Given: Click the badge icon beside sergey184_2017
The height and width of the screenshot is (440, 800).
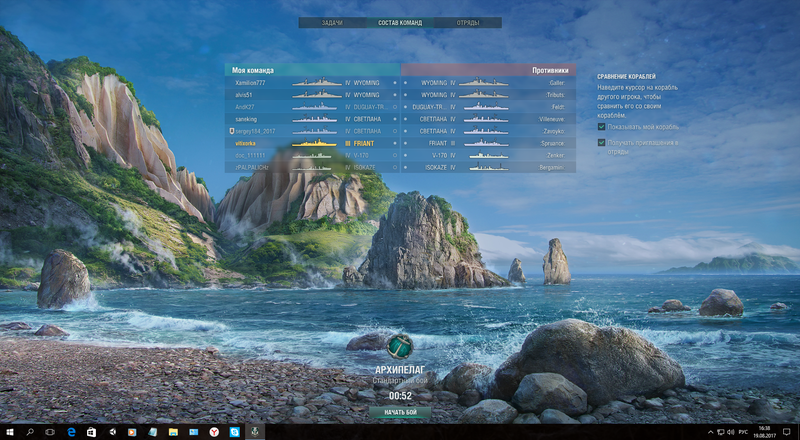Looking at the screenshot, I should click(232, 131).
